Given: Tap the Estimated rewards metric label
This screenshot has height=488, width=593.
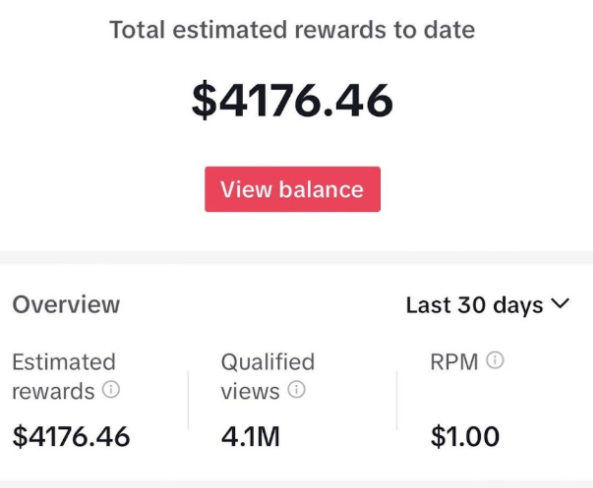Looking at the screenshot, I should pyautogui.click(x=64, y=376).
